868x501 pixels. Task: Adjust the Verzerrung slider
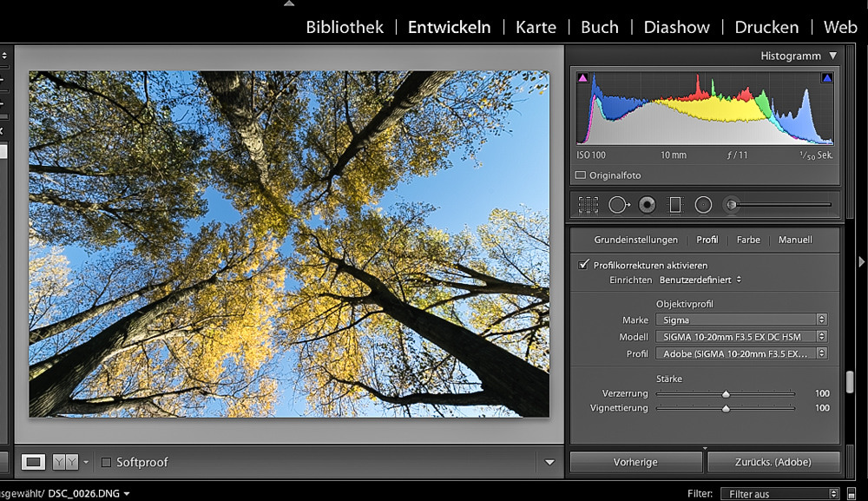click(x=726, y=393)
